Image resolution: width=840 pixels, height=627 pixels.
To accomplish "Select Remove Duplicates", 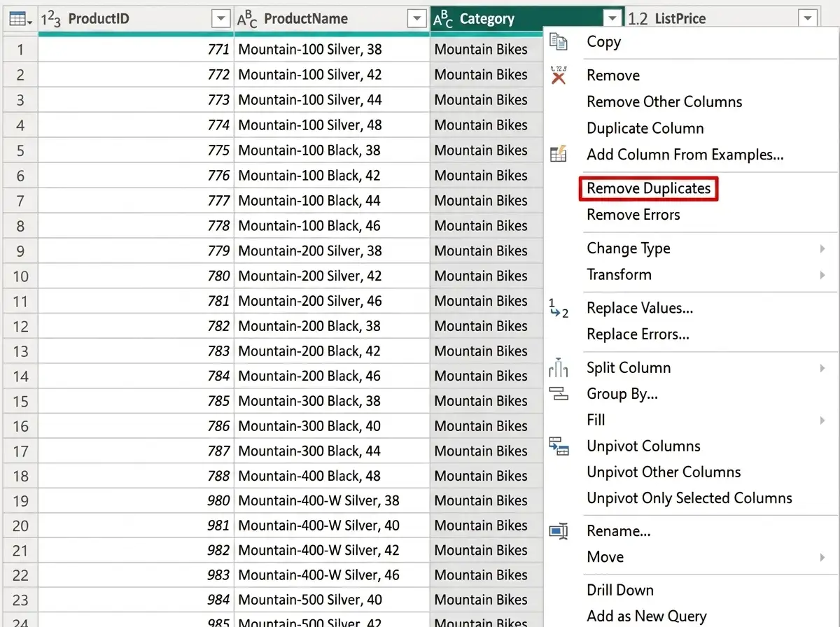I will [649, 188].
